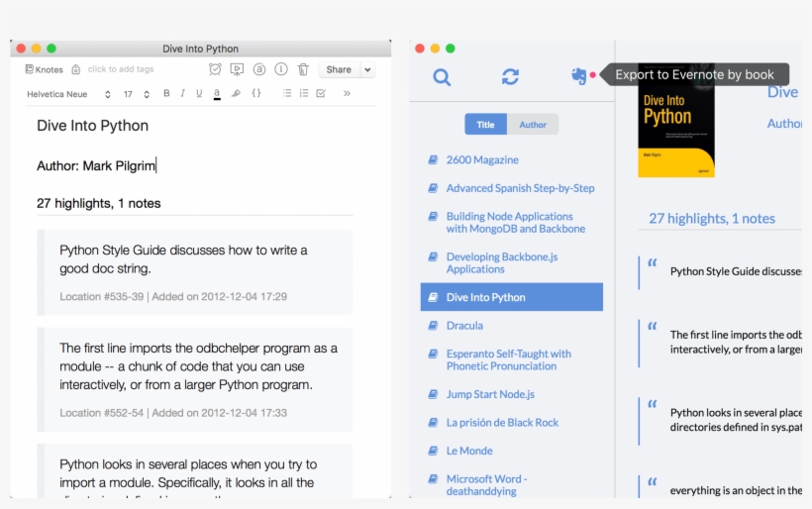Open the Helvetica Neue font dropdown
The image size is (812, 509).
pyautogui.click(x=69, y=94)
